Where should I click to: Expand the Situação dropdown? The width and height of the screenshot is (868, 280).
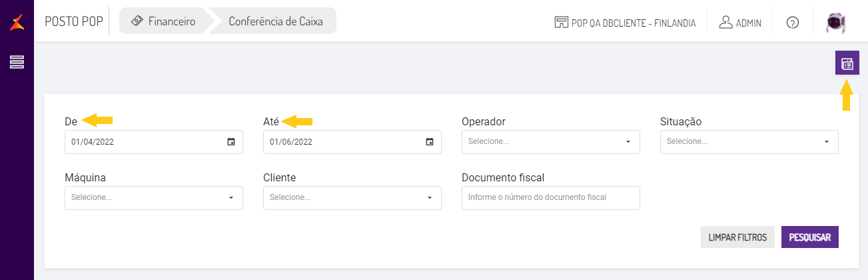(x=749, y=142)
